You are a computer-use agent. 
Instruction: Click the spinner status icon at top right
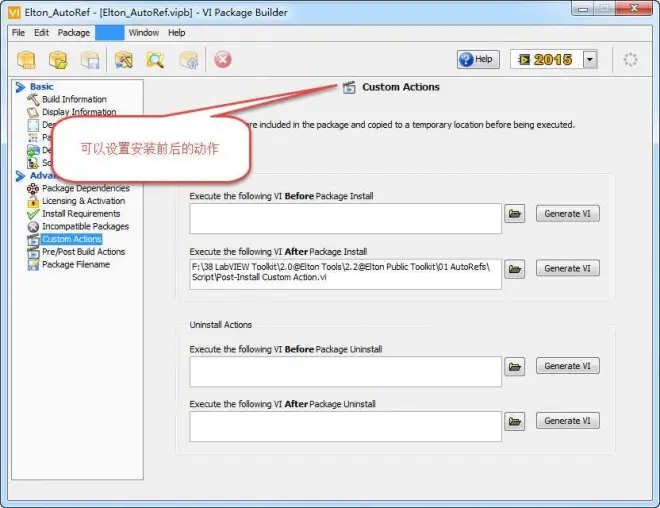(x=630, y=60)
